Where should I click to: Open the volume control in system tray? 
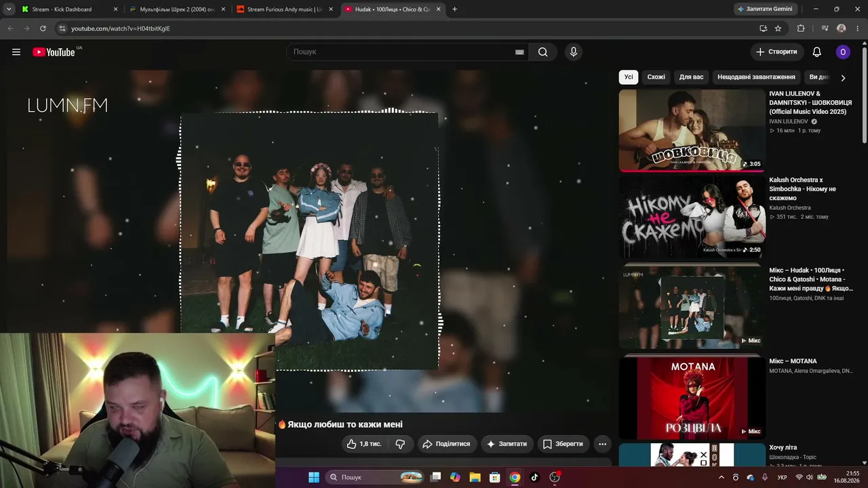(810, 477)
